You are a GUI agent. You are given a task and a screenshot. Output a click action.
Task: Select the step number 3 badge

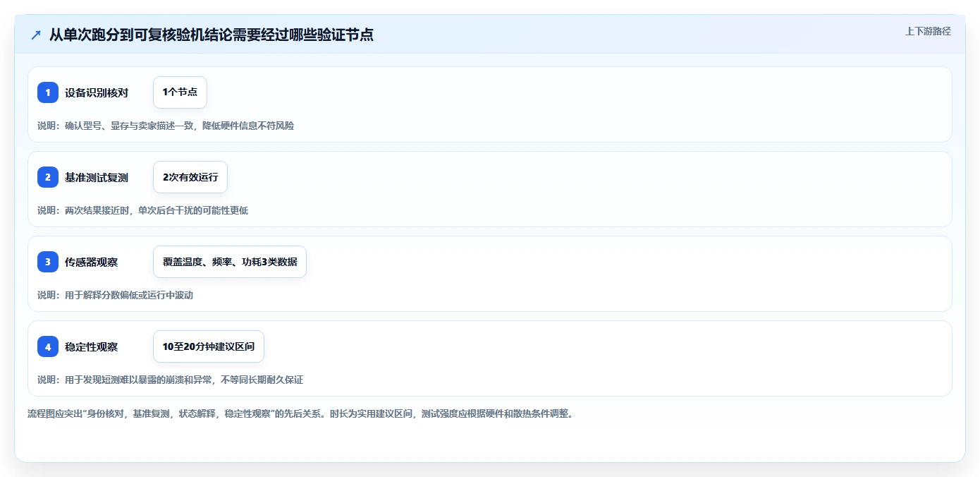click(48, 262)
